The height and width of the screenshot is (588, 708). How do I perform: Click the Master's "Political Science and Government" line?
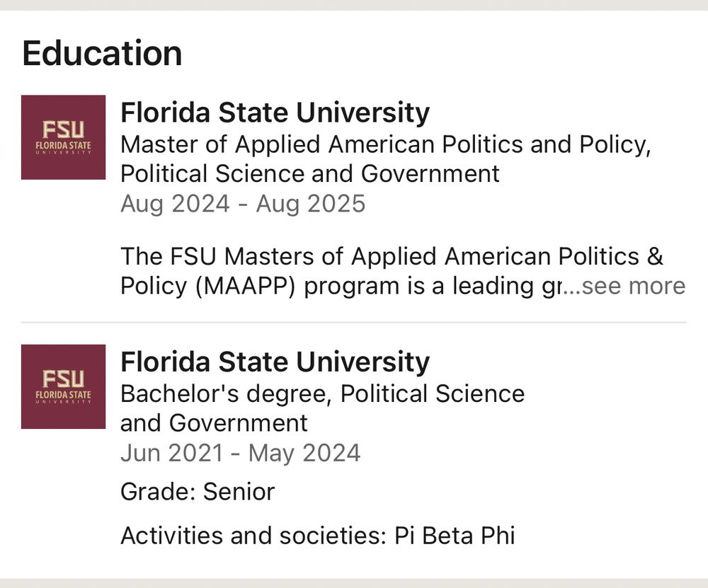pos(309,174)
